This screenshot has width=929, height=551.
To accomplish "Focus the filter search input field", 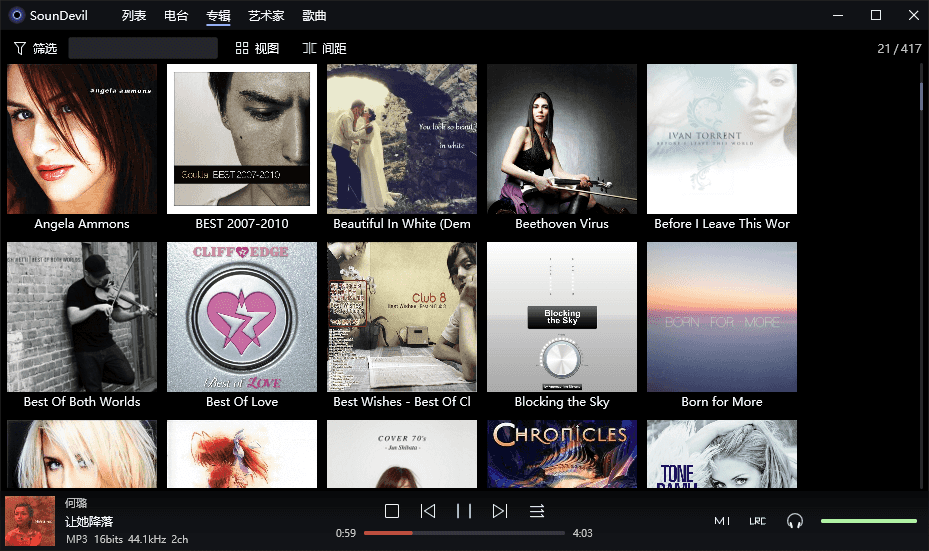I will (143, 48).
